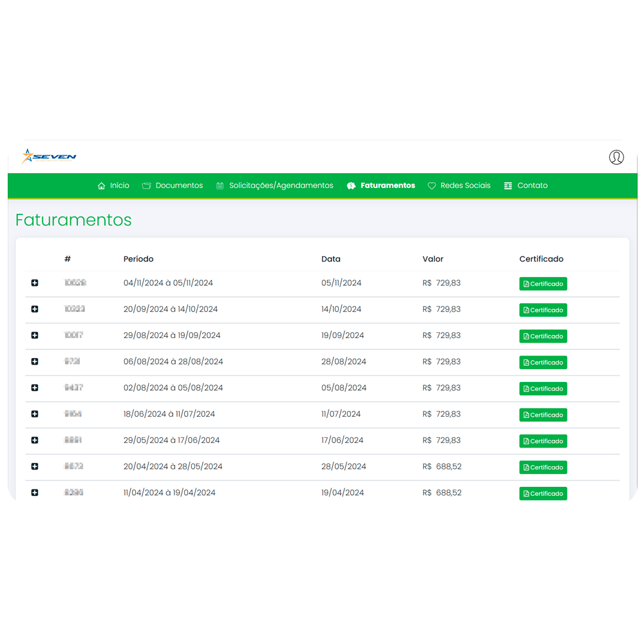Open the Contato menu item

[533, 185]
